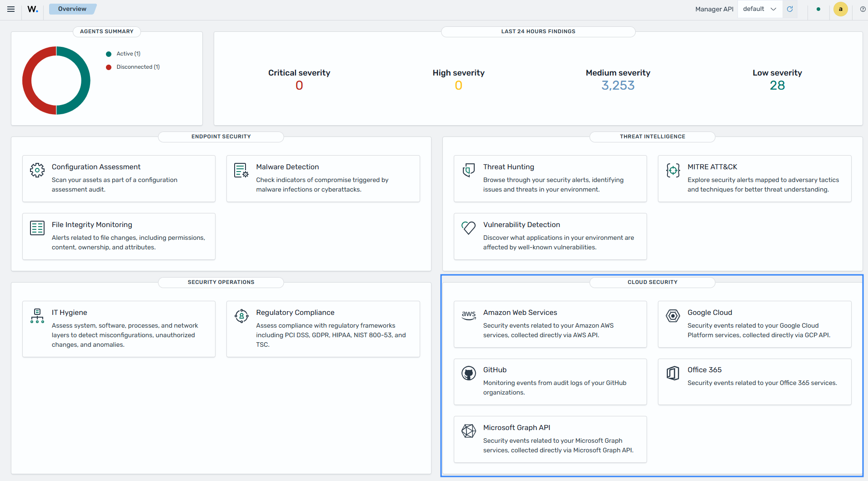Viewport: 868px width, 481px height.
Task: Toggle the Active (1) legend entry
Action: [x=124, y=54]
